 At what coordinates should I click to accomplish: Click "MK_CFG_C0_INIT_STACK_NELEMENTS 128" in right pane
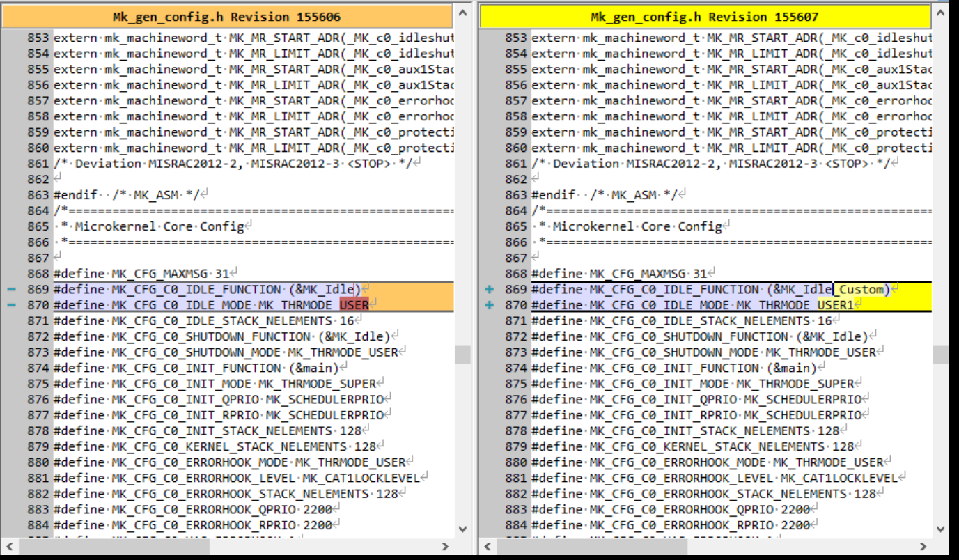pyautogui.click(x=714, y=431)
